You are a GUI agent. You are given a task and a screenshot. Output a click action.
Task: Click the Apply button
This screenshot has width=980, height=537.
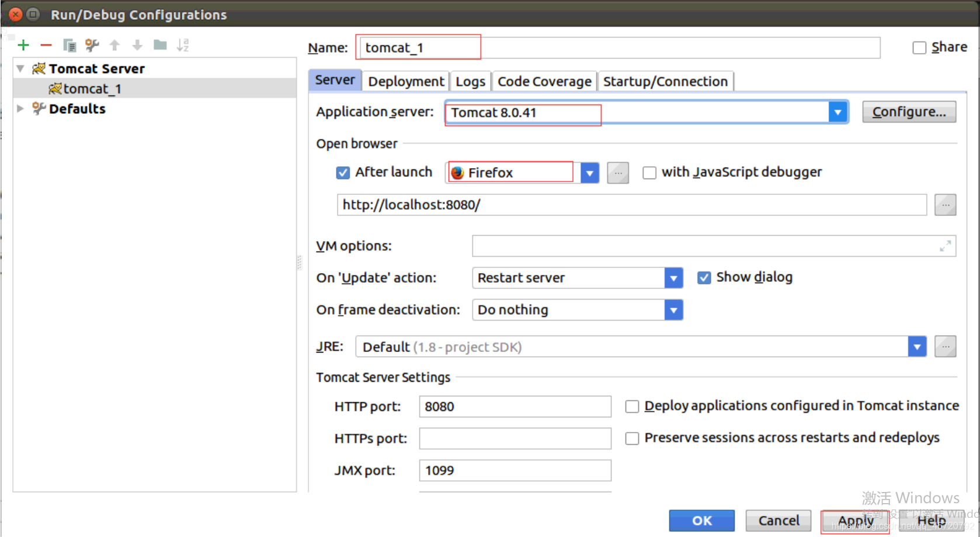click(855, 521)
